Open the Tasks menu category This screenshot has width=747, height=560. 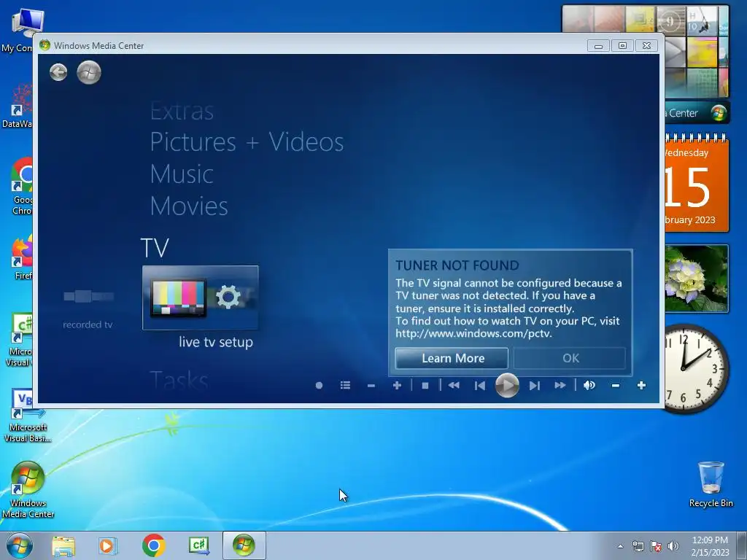pyautogui.click(x=179, y=381)
